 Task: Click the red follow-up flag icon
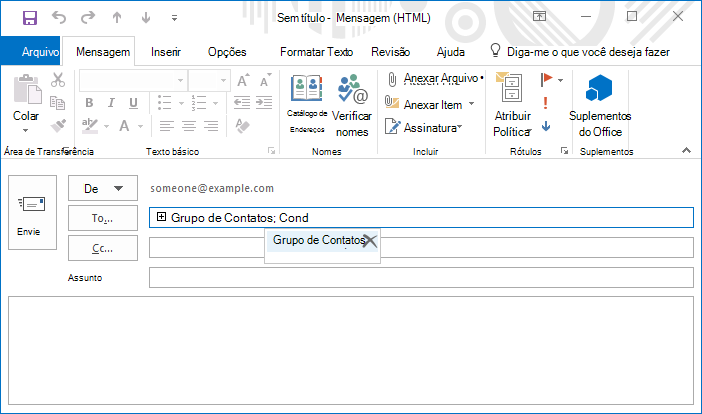coord(547,80)
